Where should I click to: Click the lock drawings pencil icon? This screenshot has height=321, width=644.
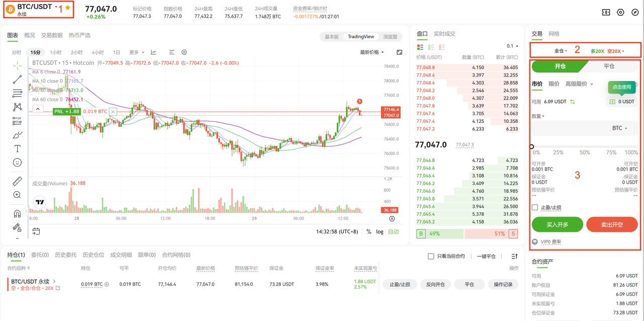pyautogui.click(x=17, y=227)
